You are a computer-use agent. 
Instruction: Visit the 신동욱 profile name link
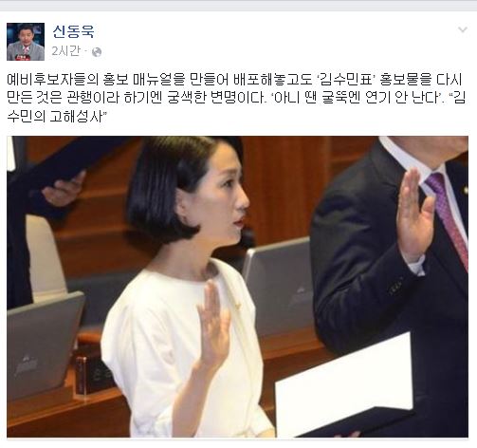(73, 31)
